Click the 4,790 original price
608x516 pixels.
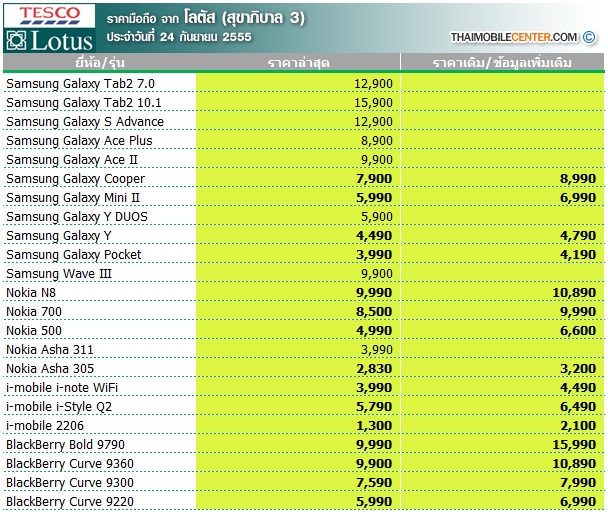578,236
